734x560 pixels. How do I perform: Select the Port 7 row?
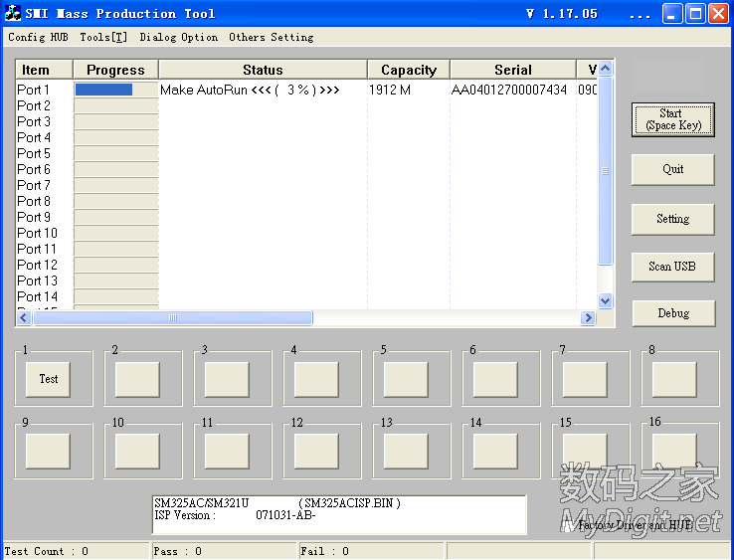306,185
